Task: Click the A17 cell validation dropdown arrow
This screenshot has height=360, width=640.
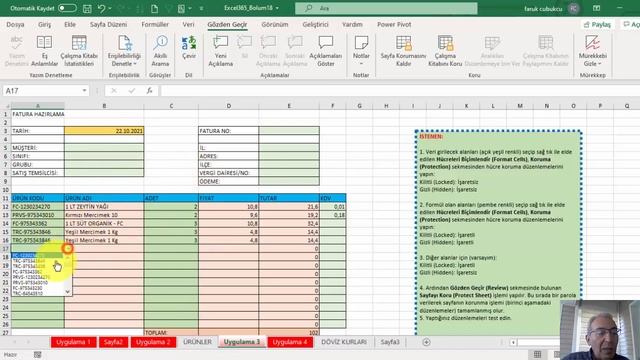Action: point(68,248)
